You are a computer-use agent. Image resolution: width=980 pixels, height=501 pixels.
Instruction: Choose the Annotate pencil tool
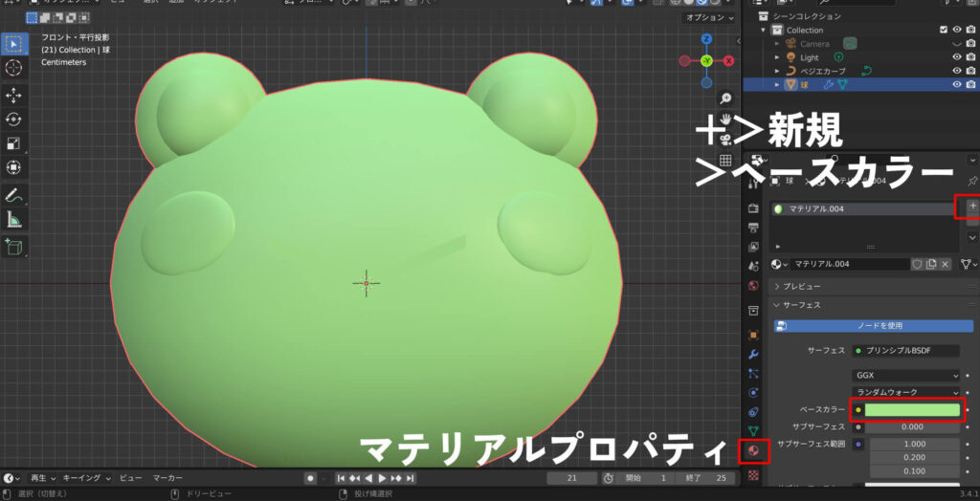coord(14,195)
